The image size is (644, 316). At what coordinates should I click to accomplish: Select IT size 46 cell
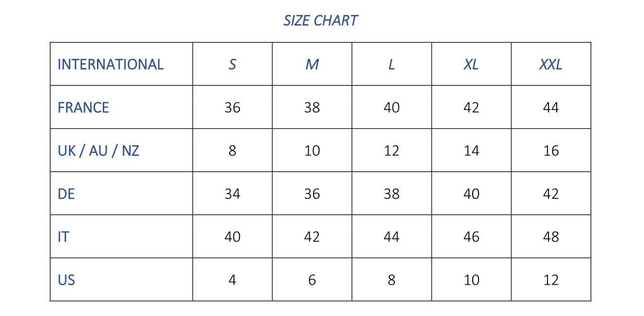(x=471, y=237)
